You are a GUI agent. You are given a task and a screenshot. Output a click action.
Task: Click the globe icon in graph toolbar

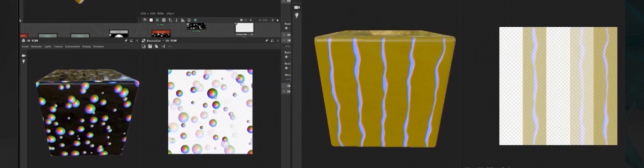pos(196,20)
